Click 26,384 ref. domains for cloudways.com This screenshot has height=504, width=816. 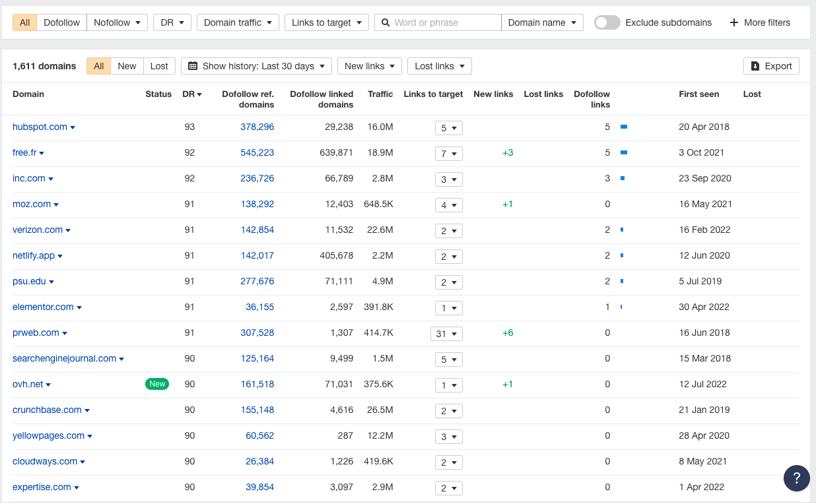point(259,461)
